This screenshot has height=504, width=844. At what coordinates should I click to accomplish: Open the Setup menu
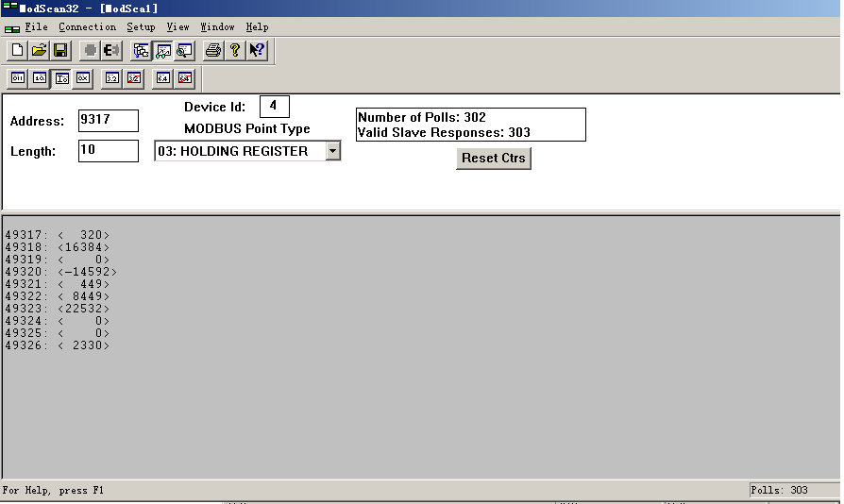click(141, 27)
